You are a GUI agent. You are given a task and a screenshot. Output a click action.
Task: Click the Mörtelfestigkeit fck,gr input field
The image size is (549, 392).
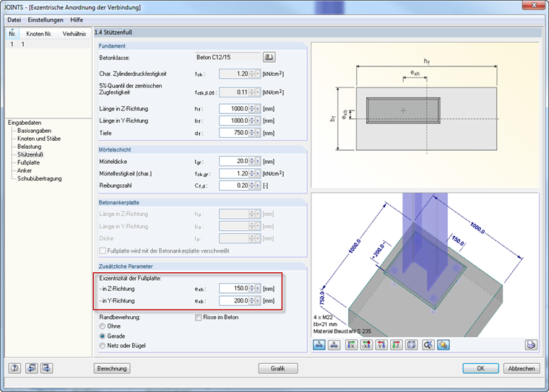234,173
